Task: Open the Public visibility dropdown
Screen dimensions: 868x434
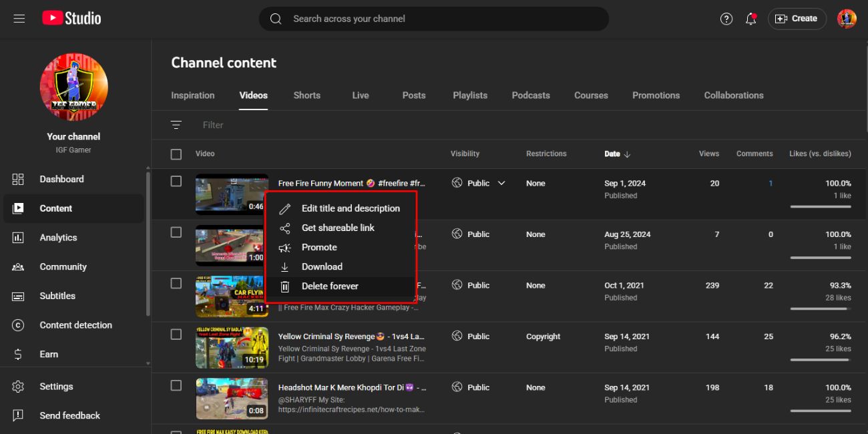Action: point(500,182)
